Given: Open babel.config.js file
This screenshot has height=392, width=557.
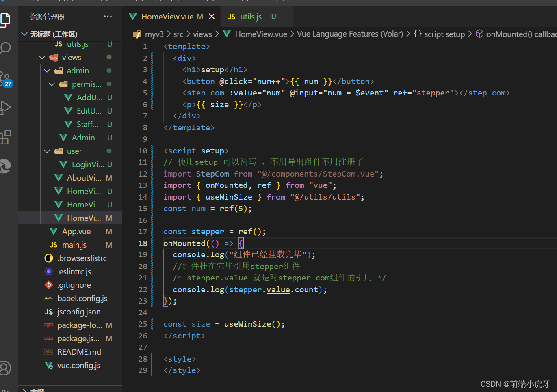Looking at the screenshot, I should pyautogui.click(x=70, y=298).
